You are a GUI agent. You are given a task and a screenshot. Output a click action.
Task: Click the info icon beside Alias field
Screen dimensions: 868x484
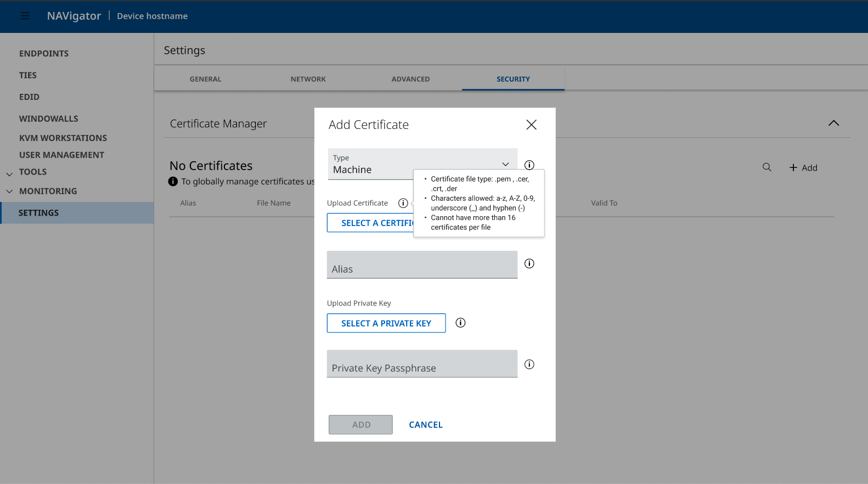coord(529,263)
